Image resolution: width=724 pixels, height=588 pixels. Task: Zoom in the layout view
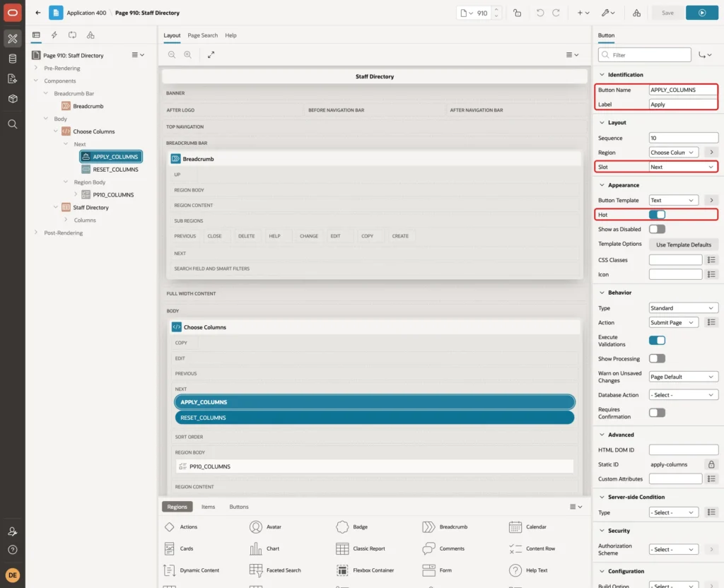point(188,54)
